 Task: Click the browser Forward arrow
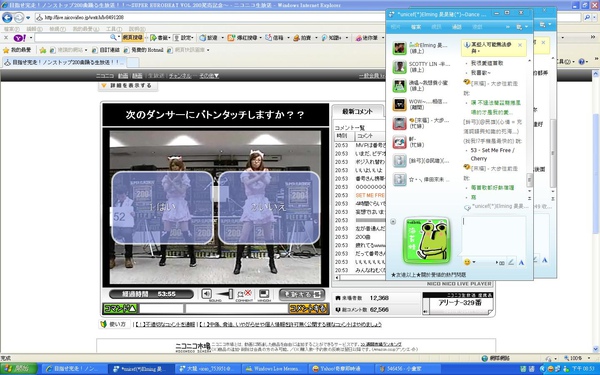click(x=18, y=17)
